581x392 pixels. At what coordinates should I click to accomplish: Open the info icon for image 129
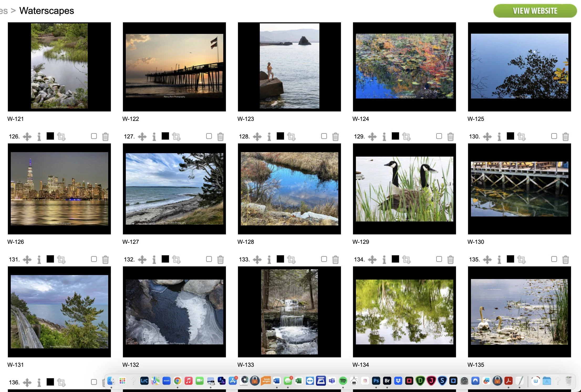(x=384, y=137)
